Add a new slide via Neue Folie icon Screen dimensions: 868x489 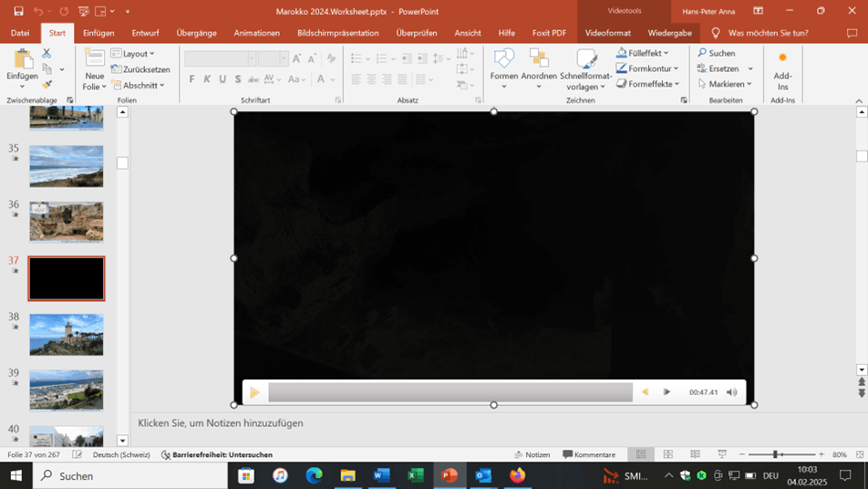94,58
